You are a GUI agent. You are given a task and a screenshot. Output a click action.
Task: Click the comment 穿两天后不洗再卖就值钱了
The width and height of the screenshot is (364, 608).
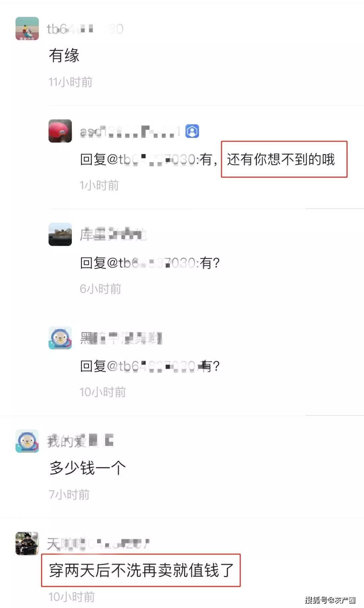(141, 570)
